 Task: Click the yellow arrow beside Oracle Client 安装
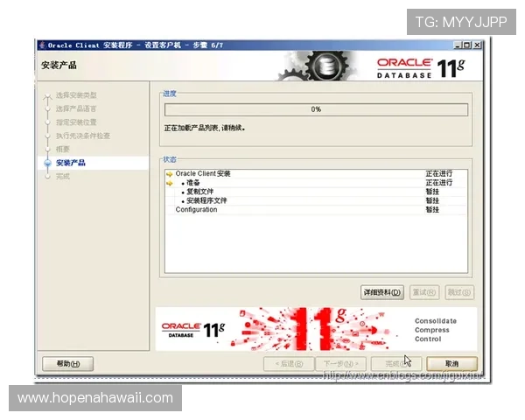point(169,174)
